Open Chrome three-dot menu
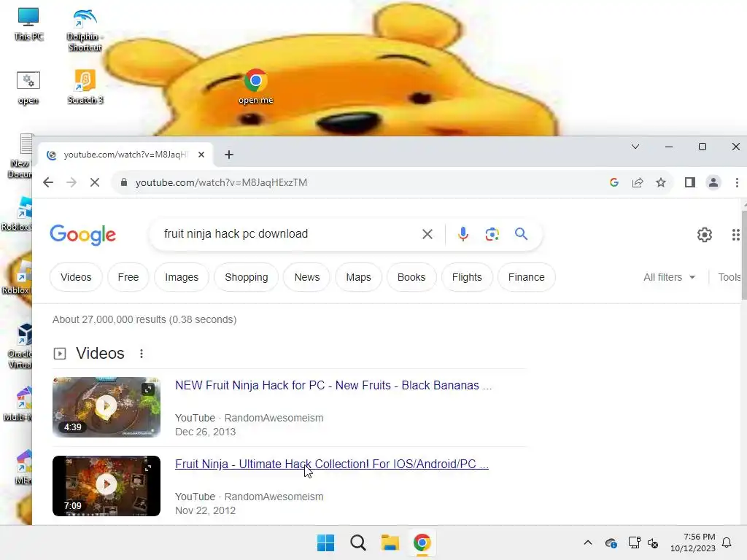Image resolution: width=747 pixels, height=560 pixels. [x=737, y=182]
